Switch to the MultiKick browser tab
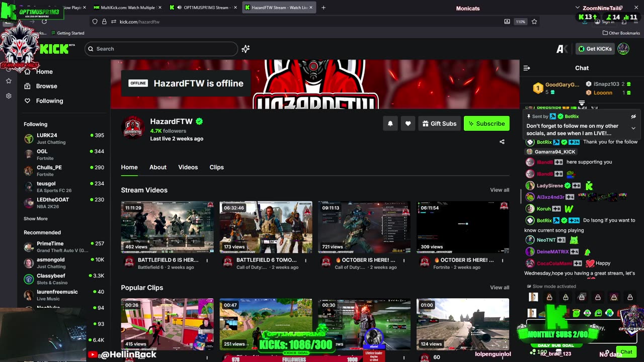Image resolution: width=644 pixels, height=362 pixels. (127, 8)
